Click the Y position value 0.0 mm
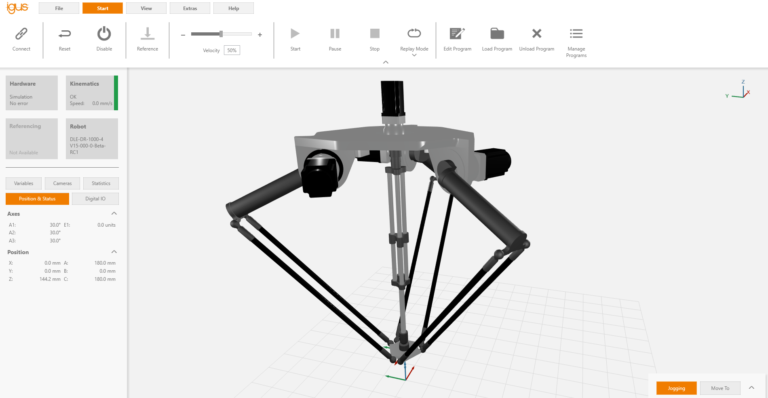This screenshot has width=768, height=398. pos(52,271)
